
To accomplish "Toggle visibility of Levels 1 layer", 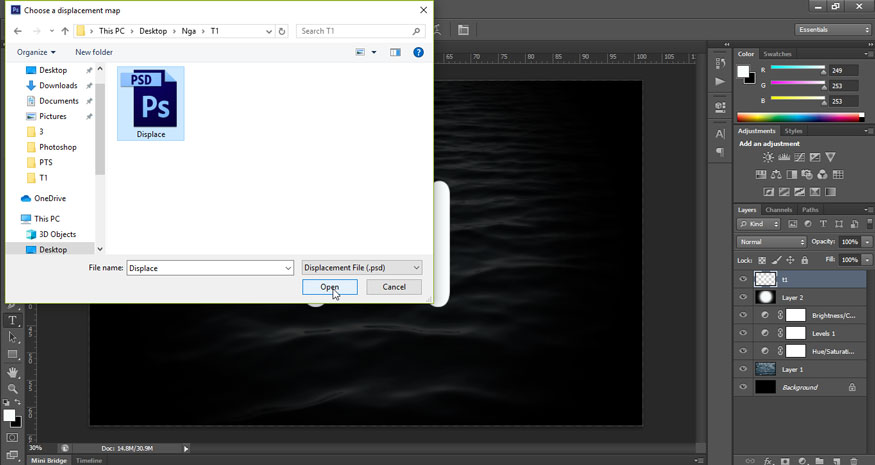I will point(743,333).
